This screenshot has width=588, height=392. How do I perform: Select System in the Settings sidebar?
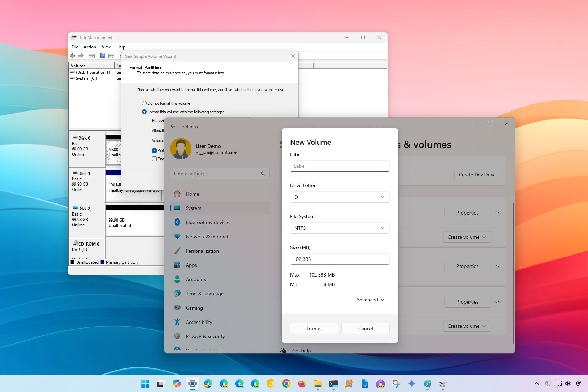194,208
